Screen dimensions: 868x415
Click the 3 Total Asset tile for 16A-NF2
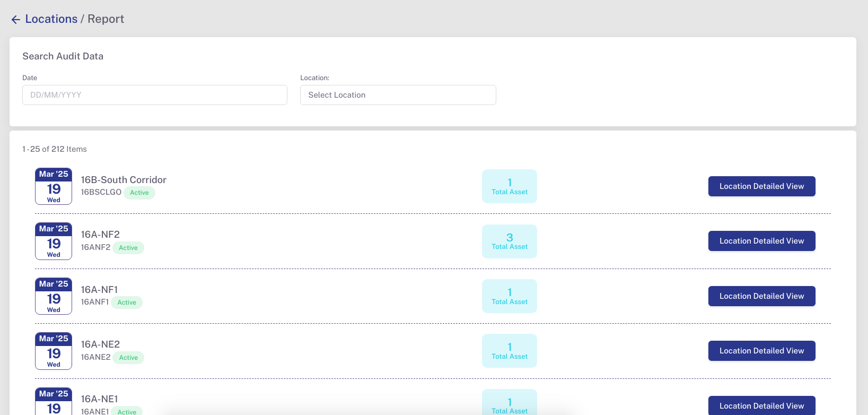[x=509, y=241]
